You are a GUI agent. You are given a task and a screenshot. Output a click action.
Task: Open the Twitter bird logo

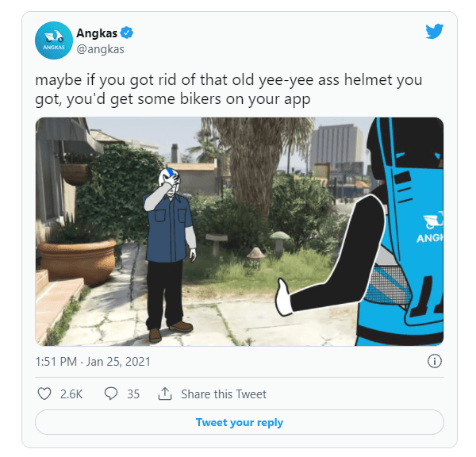(434, 31)
